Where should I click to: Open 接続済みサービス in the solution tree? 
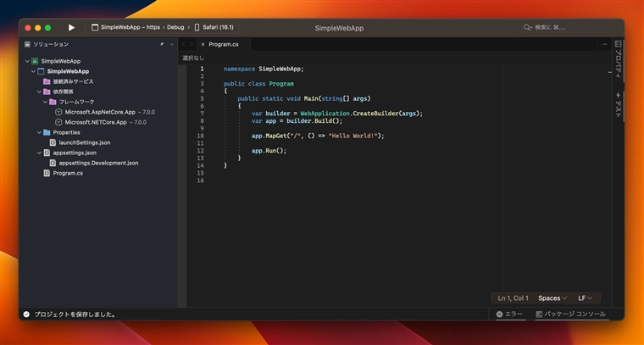[73, 81]
